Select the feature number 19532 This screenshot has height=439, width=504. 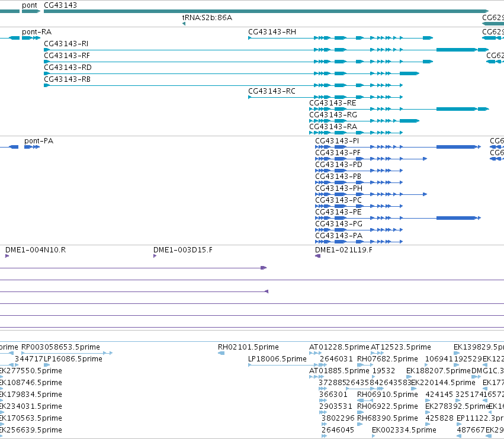pos(383,371)
